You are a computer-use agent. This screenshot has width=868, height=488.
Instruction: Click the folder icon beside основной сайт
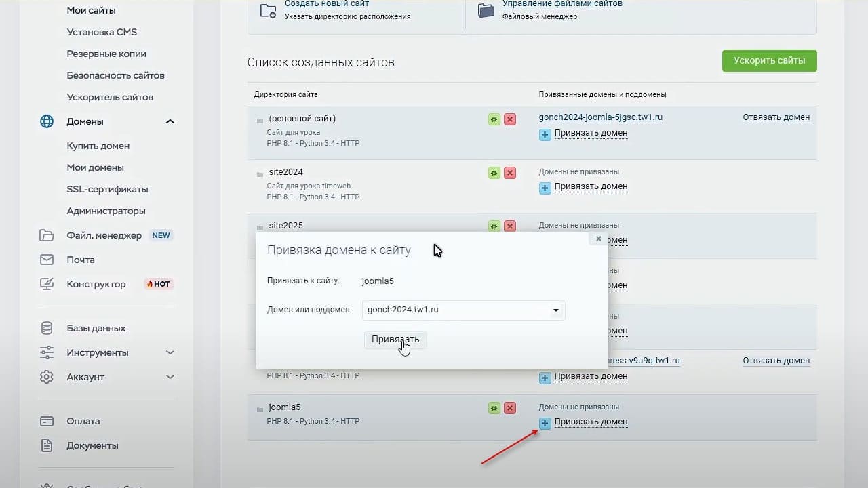coord(260,121)
